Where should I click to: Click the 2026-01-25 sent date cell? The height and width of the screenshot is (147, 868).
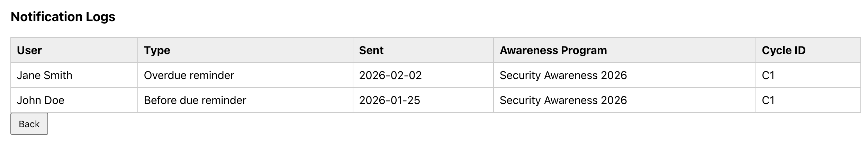(389, 100)
